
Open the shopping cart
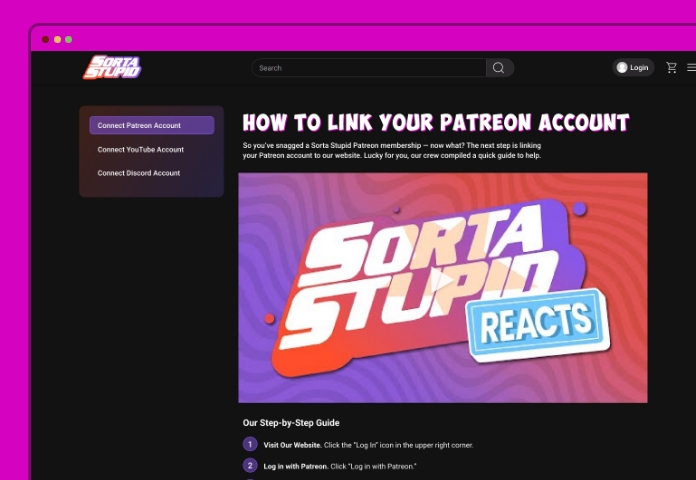click(671, 68)
